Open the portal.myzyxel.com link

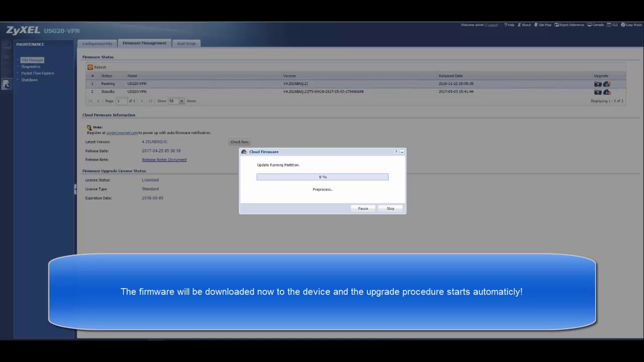click(122, 133)
